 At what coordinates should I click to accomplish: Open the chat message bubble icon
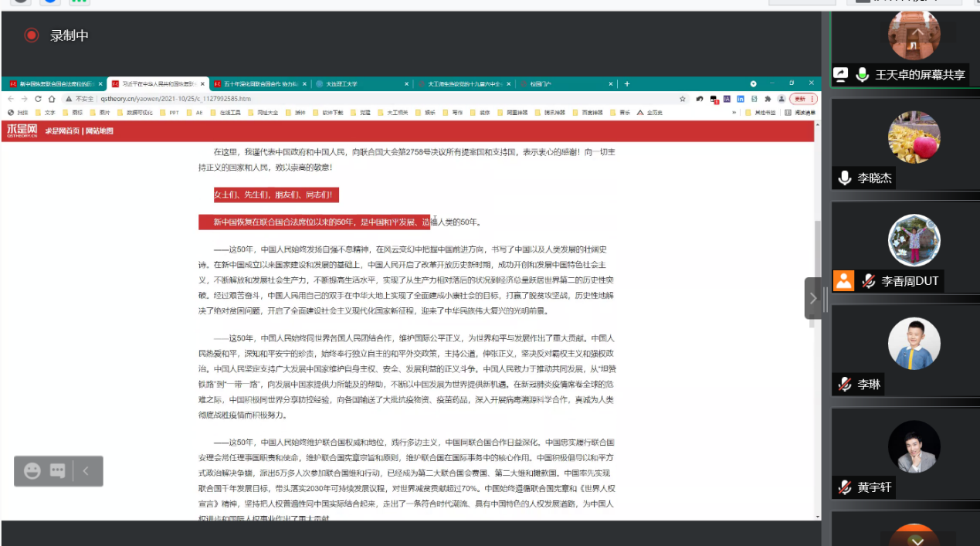[x=58, y=471]
